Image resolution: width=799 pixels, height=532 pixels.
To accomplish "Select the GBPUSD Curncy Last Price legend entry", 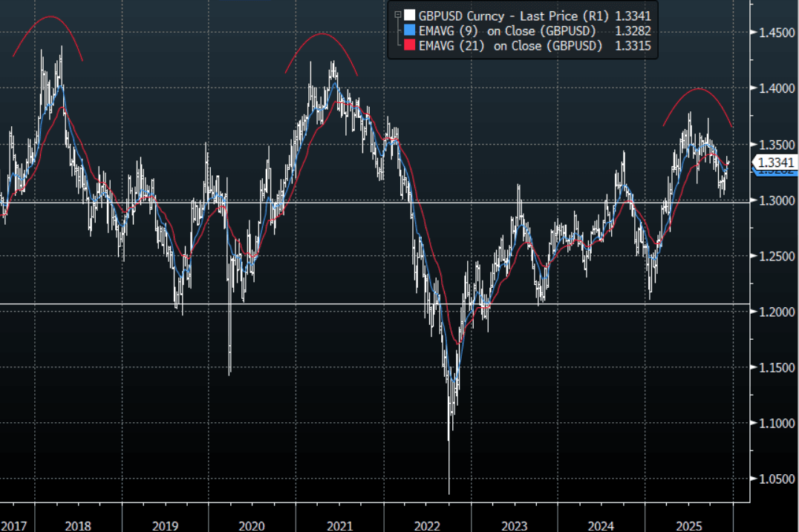I will 513,15.
